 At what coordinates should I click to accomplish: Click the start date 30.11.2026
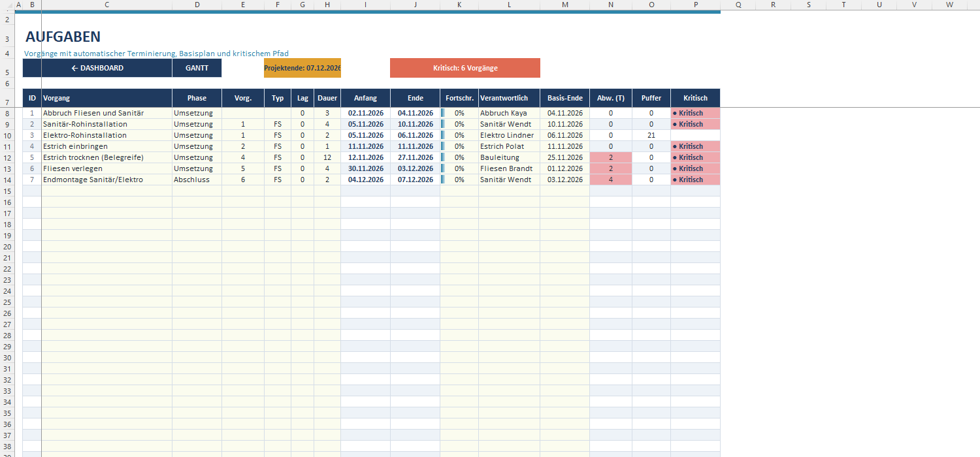click(366, 168)
